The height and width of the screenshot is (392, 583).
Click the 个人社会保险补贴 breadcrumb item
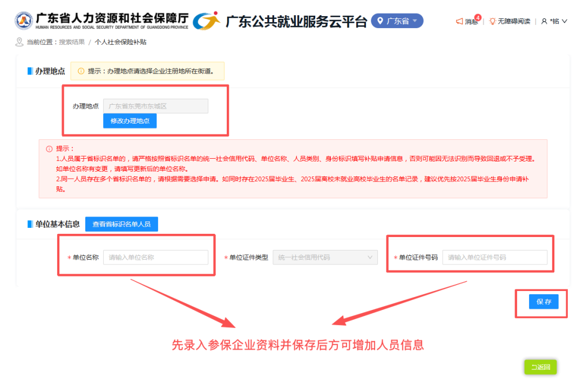120,42
